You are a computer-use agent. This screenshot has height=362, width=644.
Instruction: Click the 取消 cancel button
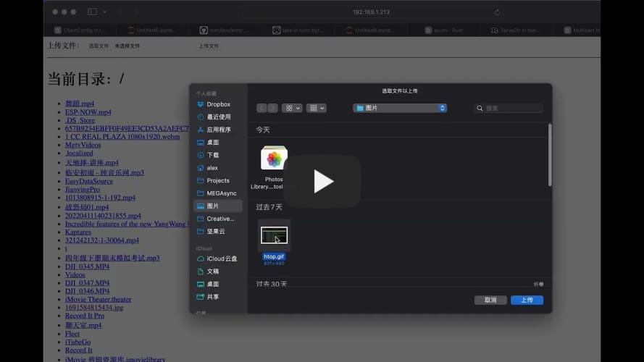(490, 300)
